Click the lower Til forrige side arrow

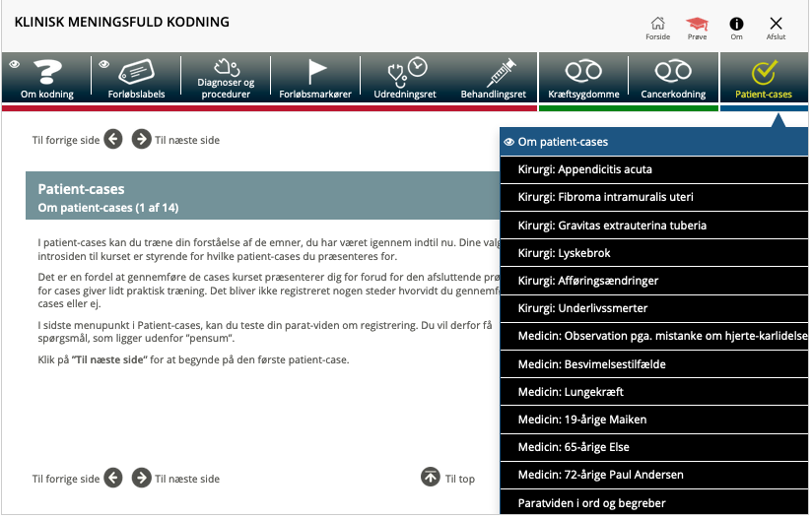pos(113,479)
